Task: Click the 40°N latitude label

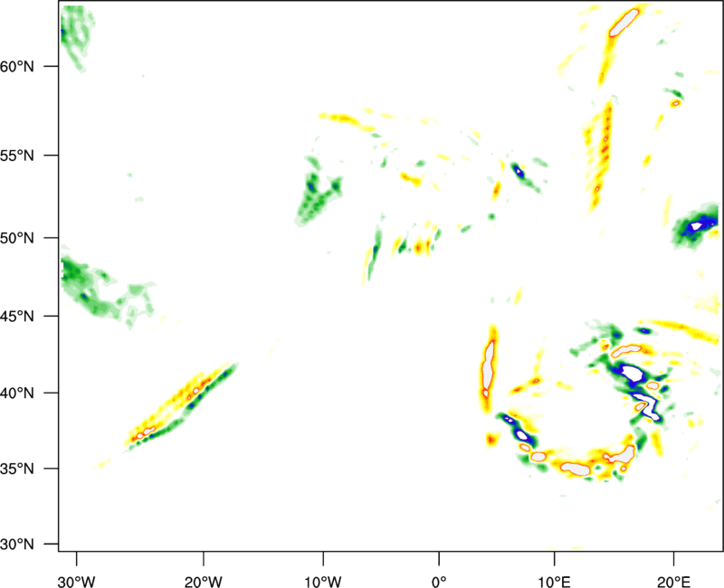Action: pyautogui.click(x=17, y=394)
